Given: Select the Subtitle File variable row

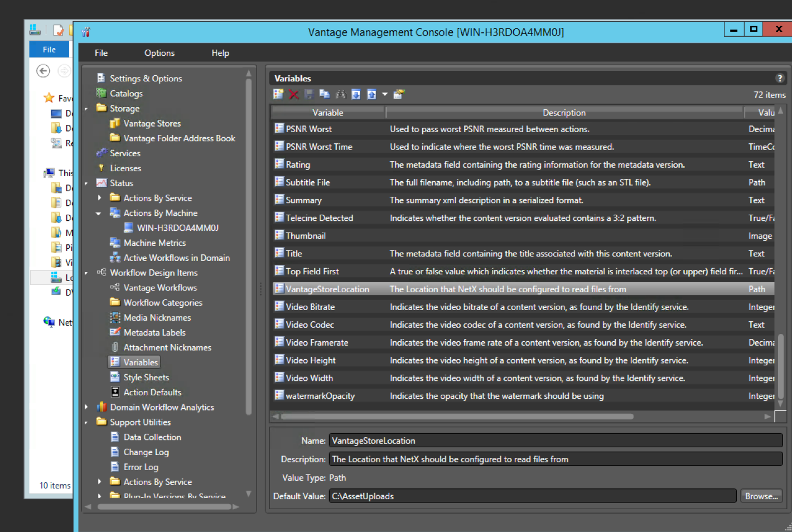Looking at the screenshot, I should 523,182.
